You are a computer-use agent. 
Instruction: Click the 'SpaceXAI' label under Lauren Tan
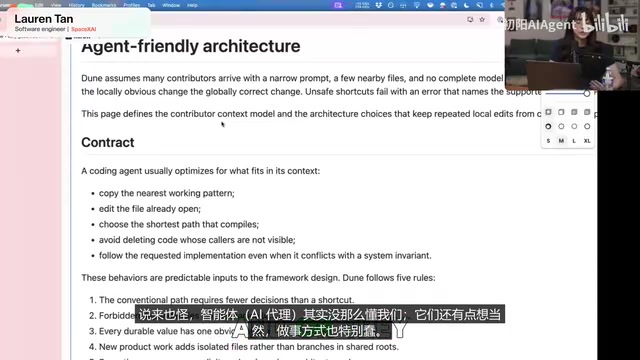click(84, 29)
